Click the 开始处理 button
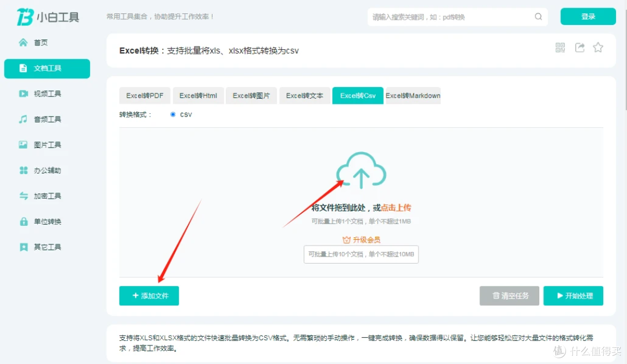The width and height of the screenshot is (627, 364). click(573, 295)
